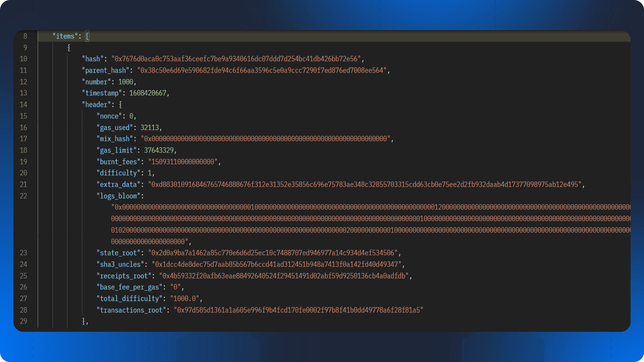The height and width of the screenshot is (362, 644).
Task: Click the timestamp value 1608420667
Action: [148, 93]
